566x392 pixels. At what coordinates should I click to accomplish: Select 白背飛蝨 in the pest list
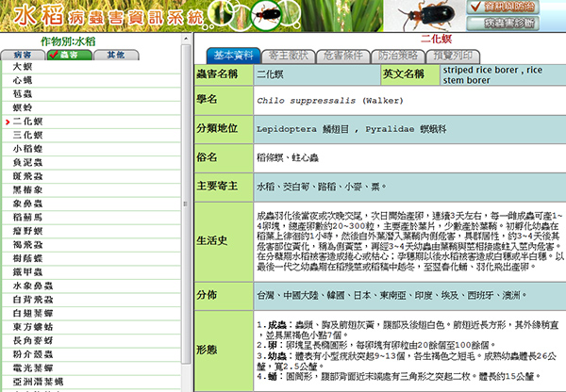[33, 300]
